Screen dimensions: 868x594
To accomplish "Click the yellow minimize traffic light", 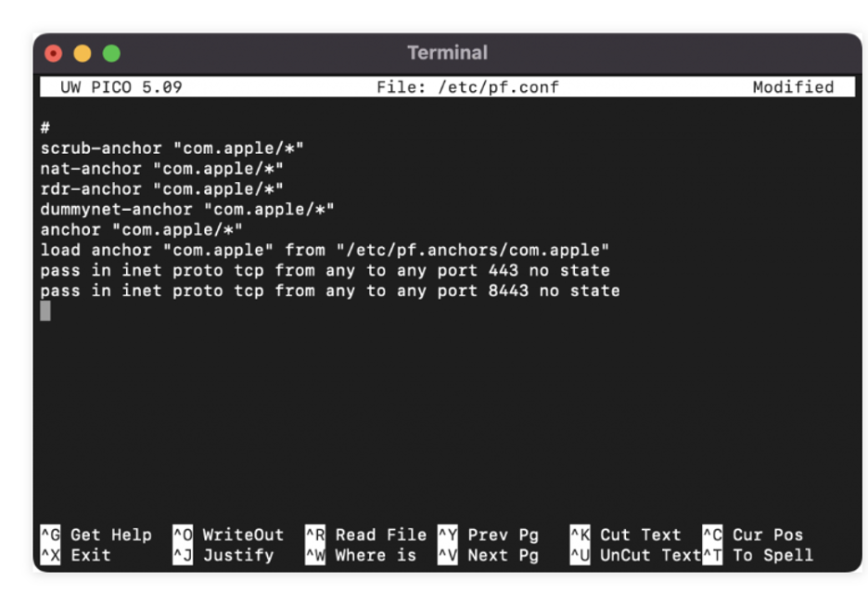I will tap(82, 53).
